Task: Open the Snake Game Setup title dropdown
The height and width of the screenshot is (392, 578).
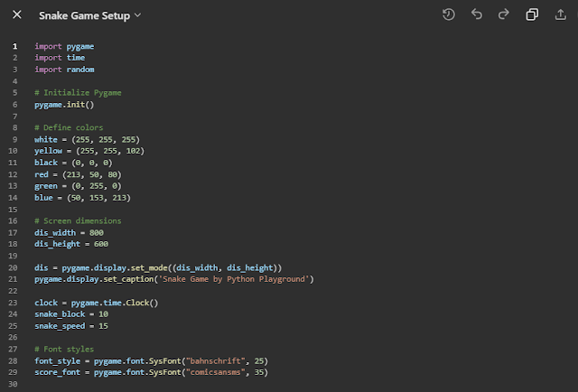Action: 137,15
